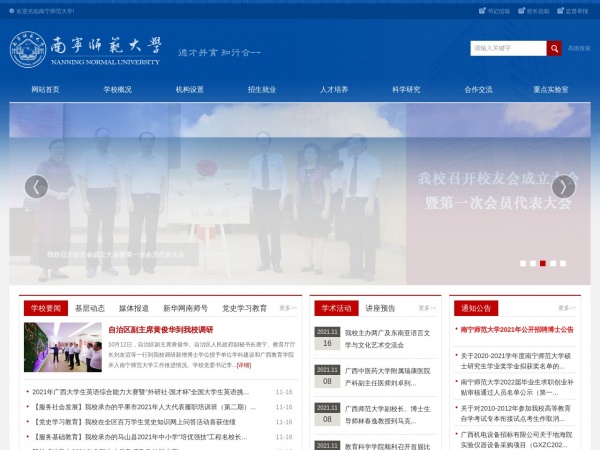The width and height of the screenshot is (600, 450).
Task: Click the Nanning Normal University logo
Action: 85,48
